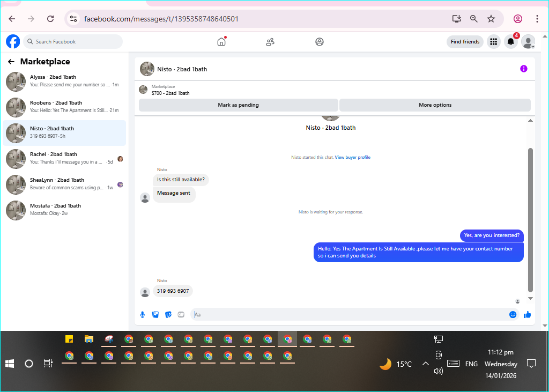Image resolution: width=549 pixels, height=392 pixels.
Task: Click the address bar URL
Action: [161, 19]
